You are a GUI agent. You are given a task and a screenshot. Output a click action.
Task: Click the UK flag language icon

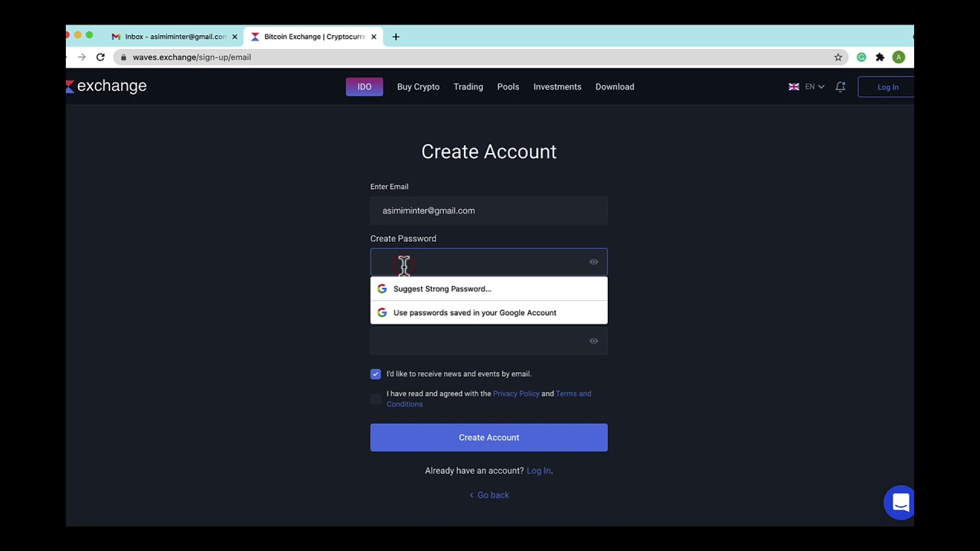794,87
